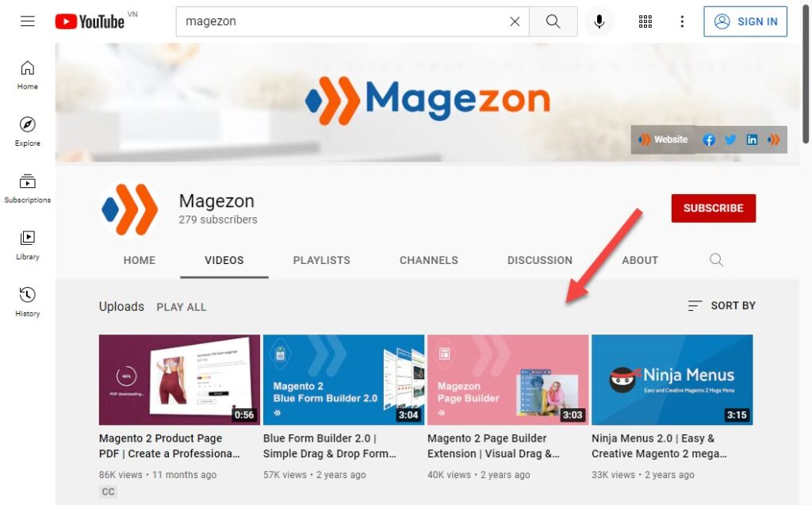The width and height of the screenshot is (812, 505).
Task: Open the ABOUT tab
Action: pyautogui.click(x=640, y=260)
